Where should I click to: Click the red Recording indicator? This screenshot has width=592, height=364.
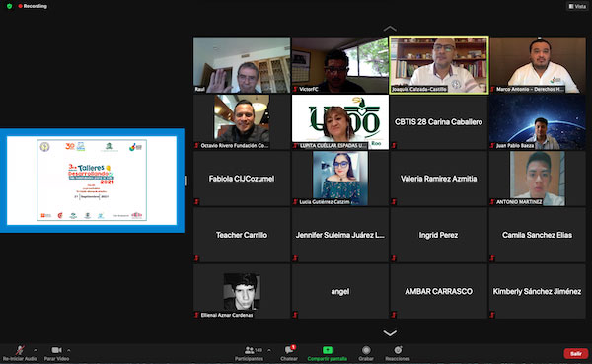pyautogui.click(x=33, y=6)
